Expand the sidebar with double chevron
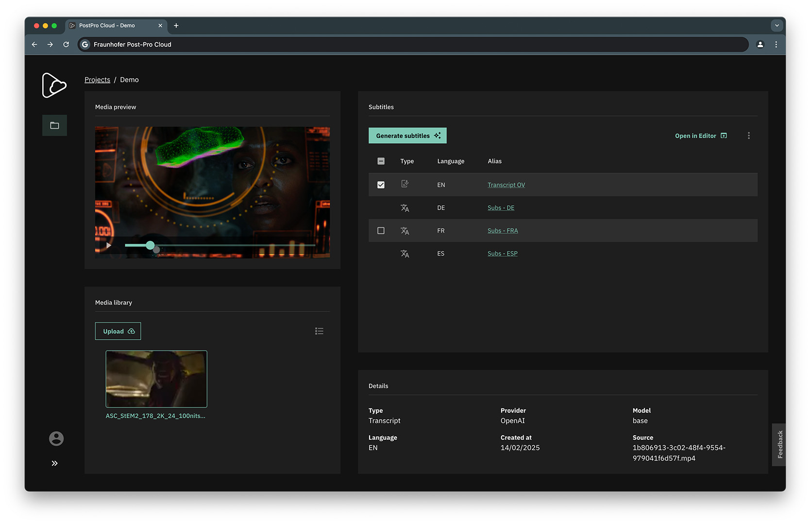Image resolution: width=812 pixels, height=524 pixels. coord(54,463)
